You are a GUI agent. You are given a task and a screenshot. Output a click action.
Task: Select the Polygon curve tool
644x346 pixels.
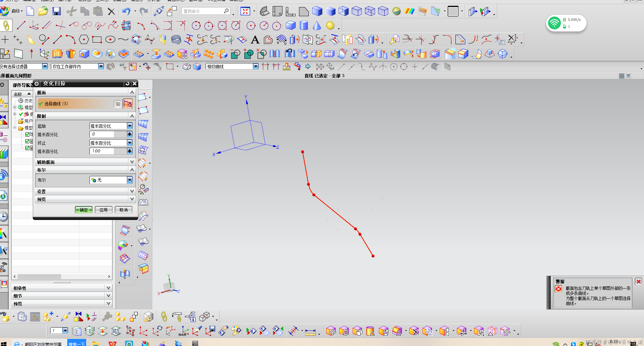pyautogui.click(x=84, y=40)
